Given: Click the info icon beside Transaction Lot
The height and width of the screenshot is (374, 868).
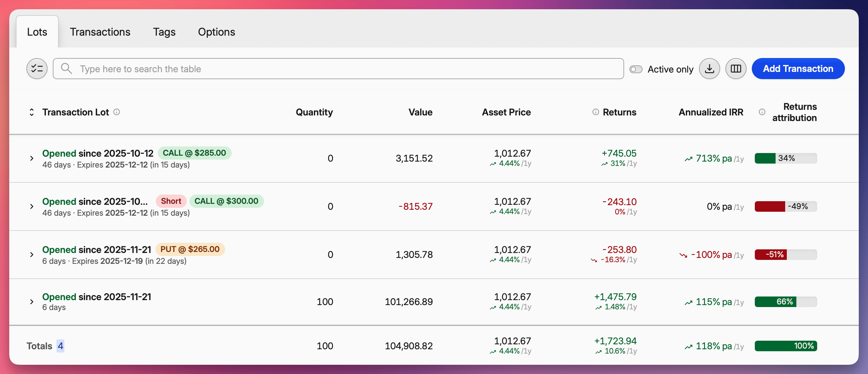Looking at the screenshot, I should (117, 112).
